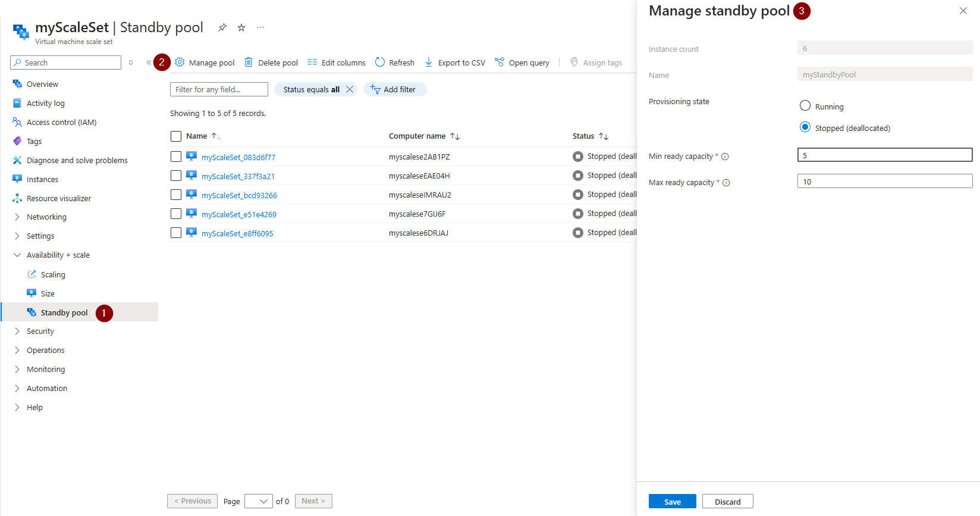Sort by the Computer name column arrows
This screenshot has width=980, height=516.
(x=455, y=136)
